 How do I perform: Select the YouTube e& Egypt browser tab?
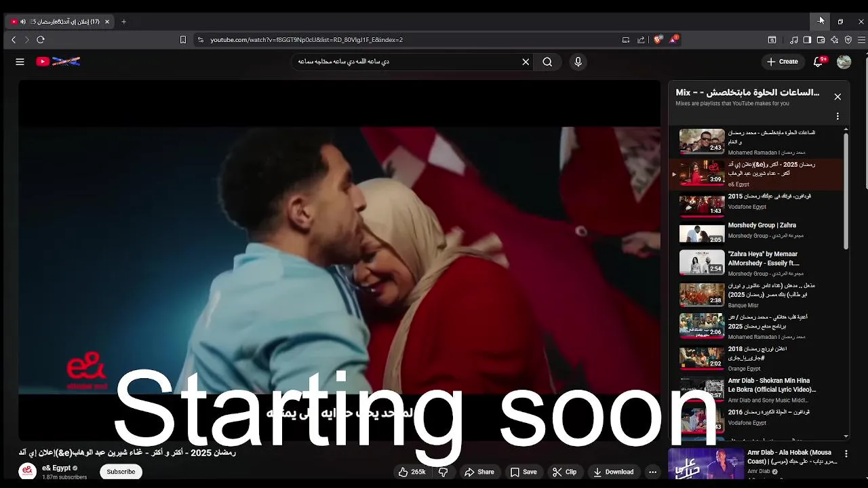pos(61,22)
